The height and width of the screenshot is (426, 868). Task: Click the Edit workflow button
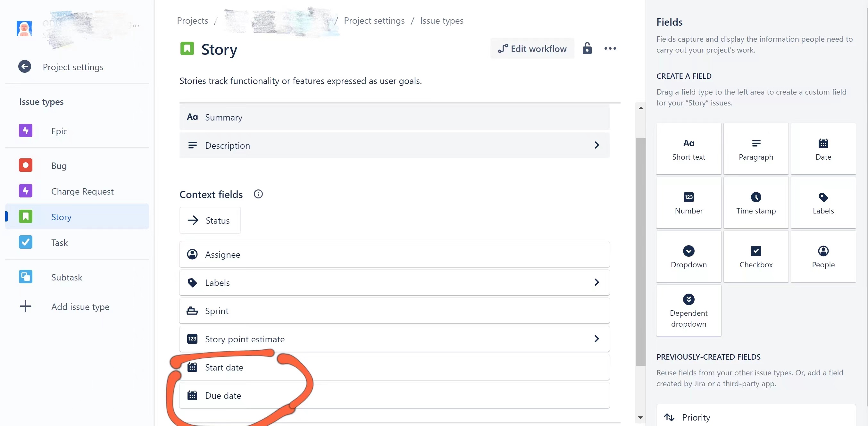(532, 48)
